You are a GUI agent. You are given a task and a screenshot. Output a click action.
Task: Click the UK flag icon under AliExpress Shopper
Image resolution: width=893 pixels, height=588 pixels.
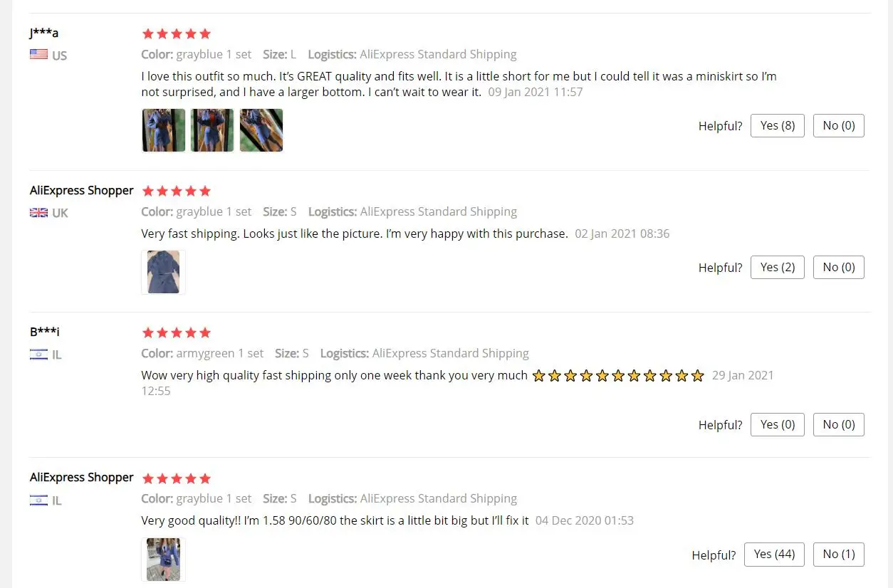pyautogui.click(x=38, y=212)
